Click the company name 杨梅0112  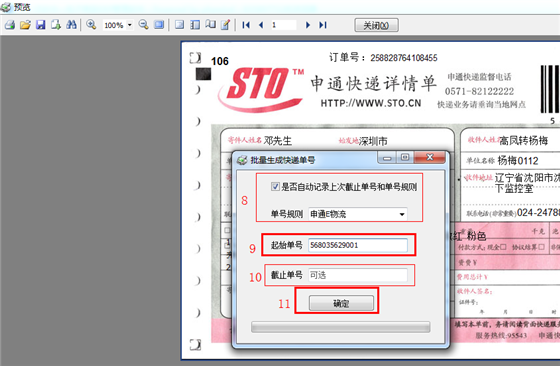click(518, 161)
